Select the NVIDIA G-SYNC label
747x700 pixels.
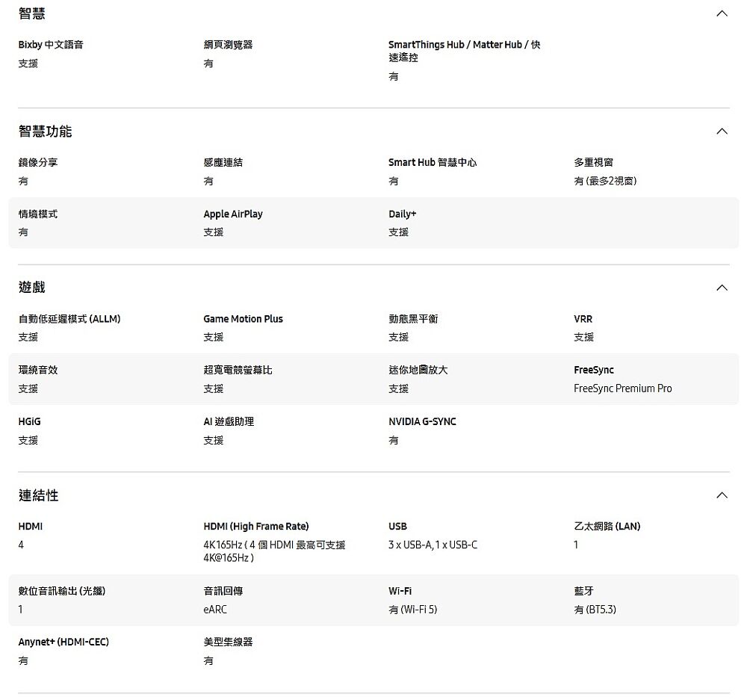[422, 421]
